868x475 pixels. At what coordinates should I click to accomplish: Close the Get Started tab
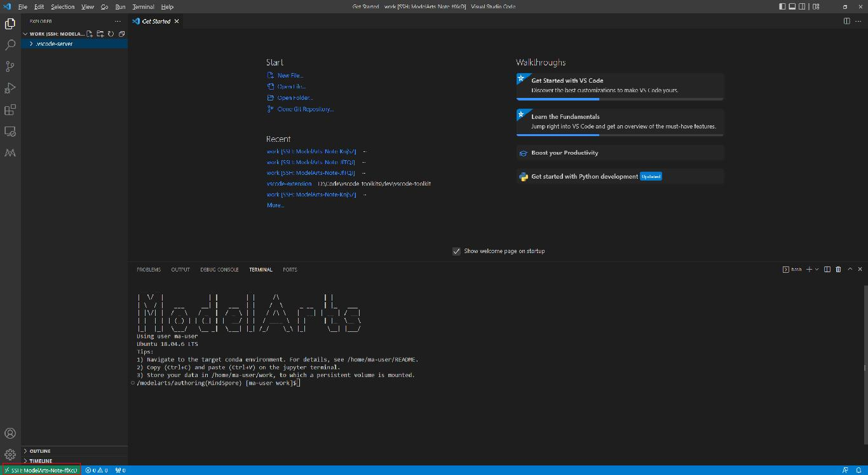coord(177,21)
